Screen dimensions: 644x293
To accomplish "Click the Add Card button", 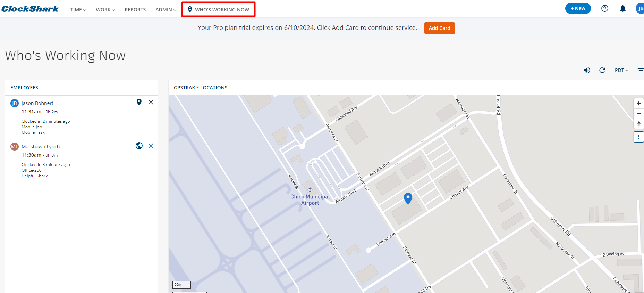I will [439, 28].
